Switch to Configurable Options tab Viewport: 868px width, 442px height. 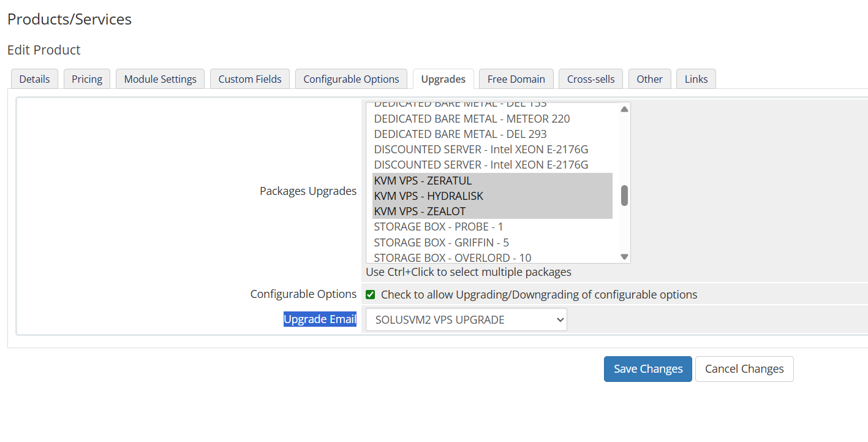click(351, 79)
